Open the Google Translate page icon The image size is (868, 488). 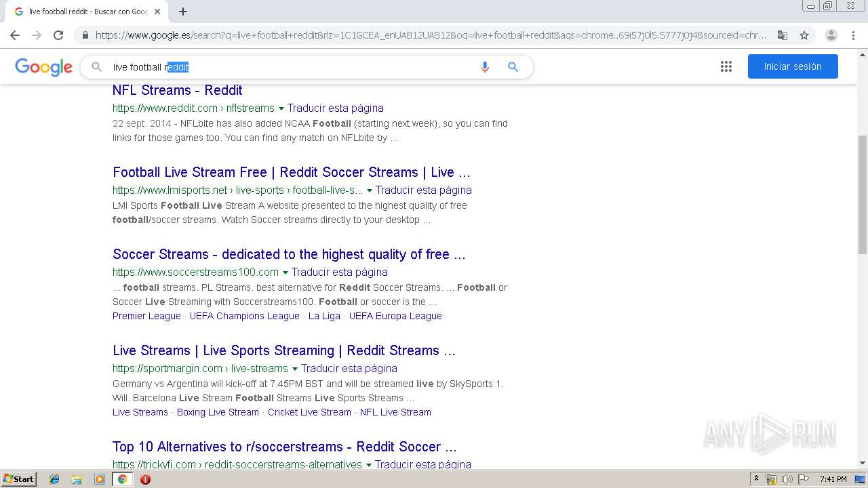click(783, 35)
